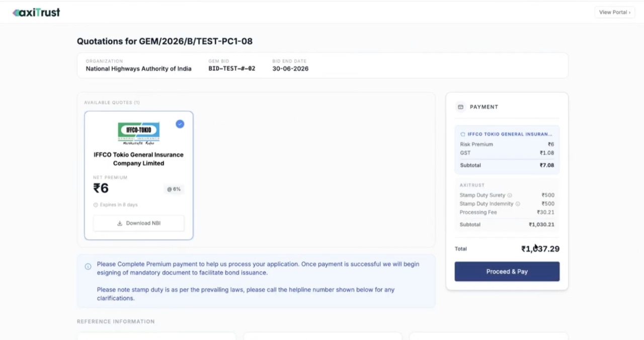Click the info icon next to Stamp Duty Surety
The width and height of the screenshot is (644, 340).
(510, 195)
